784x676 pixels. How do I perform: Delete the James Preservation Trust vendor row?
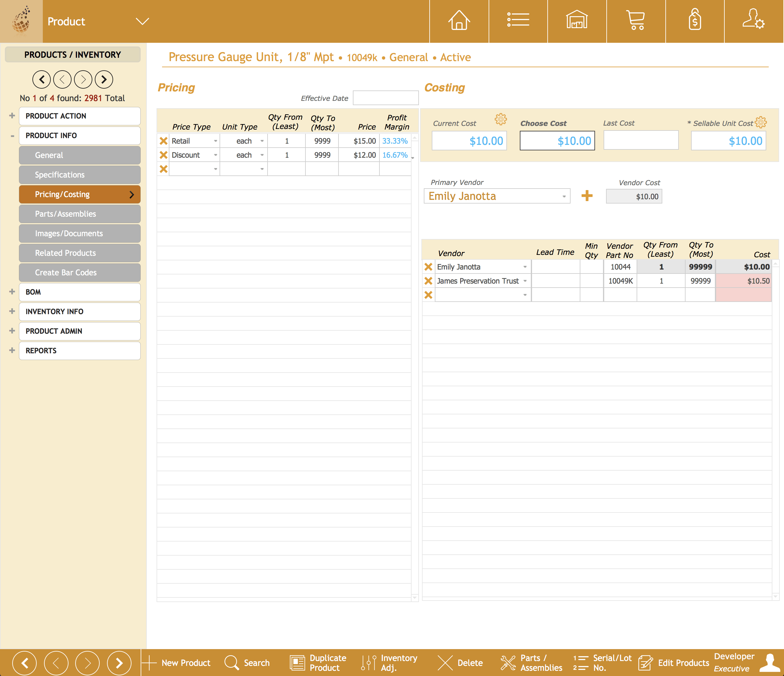[428, 281]
